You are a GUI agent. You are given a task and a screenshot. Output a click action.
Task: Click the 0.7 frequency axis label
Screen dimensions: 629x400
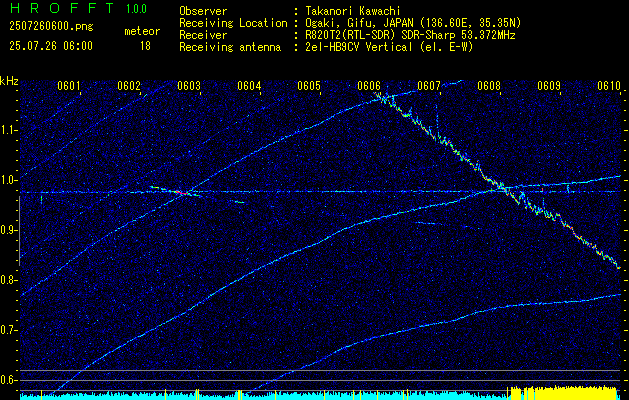pos(7,330)
